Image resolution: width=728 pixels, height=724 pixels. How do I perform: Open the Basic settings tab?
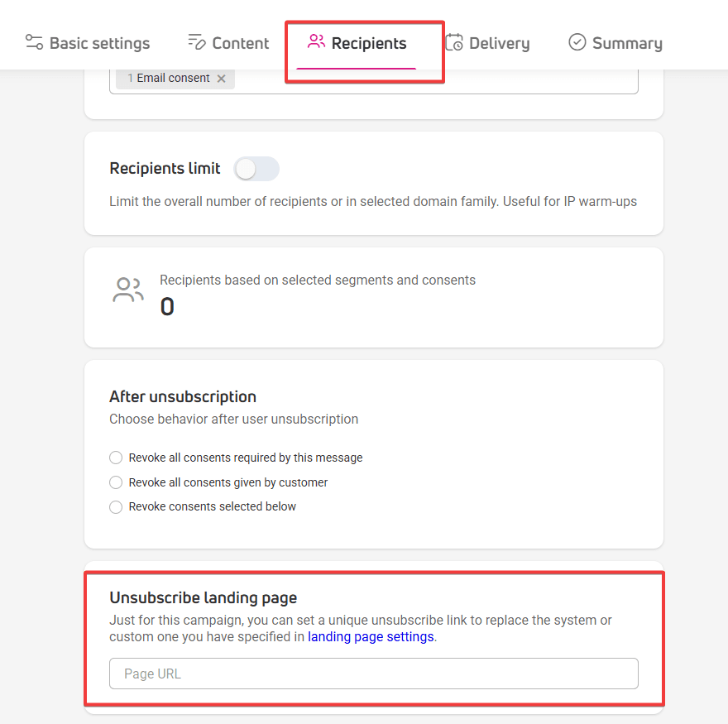(88, 43)
